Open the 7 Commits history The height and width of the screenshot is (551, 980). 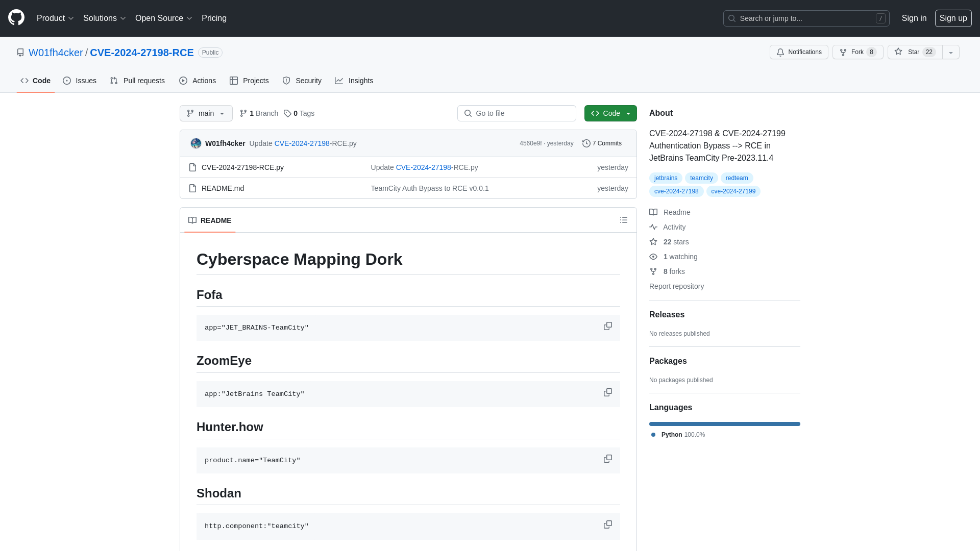click(602, 143)
